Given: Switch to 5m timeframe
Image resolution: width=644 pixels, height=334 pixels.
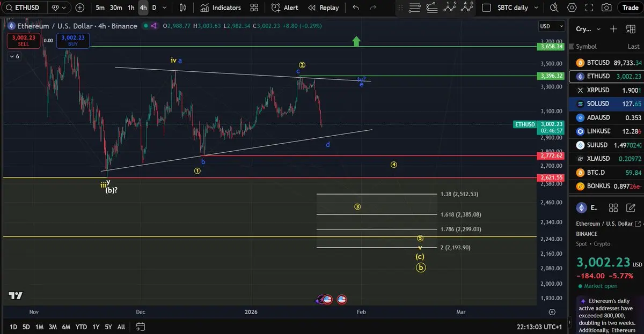Looking at the screenshot, I should click(100, 8).
